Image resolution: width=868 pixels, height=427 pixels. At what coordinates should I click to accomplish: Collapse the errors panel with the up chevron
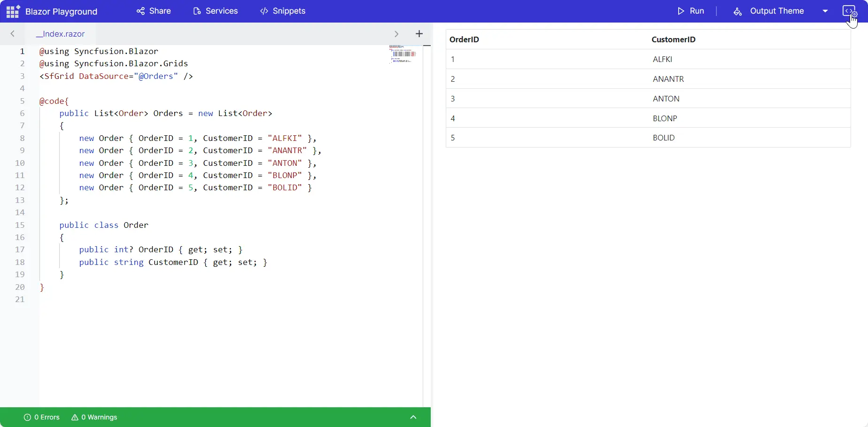click(x=413, y=417)
